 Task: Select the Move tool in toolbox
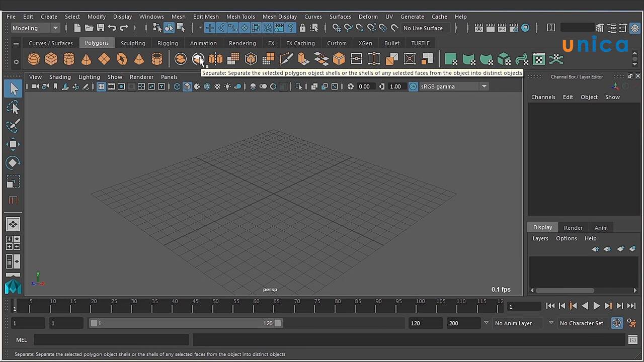tap(13, 144)
